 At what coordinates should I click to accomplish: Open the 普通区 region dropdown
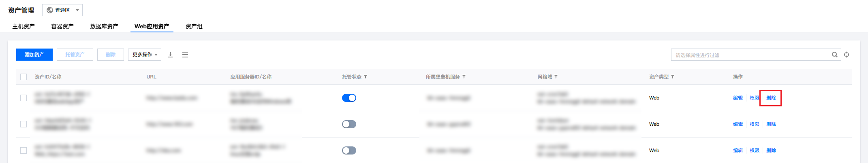62,10
